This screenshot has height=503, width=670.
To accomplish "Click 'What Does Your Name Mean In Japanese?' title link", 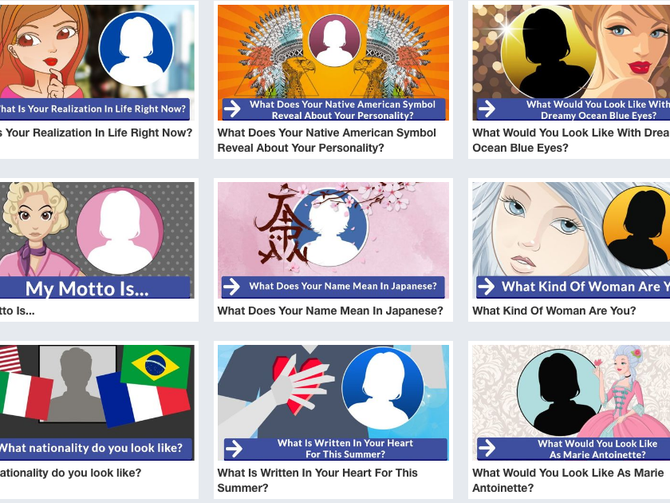I will click(330, 311).
